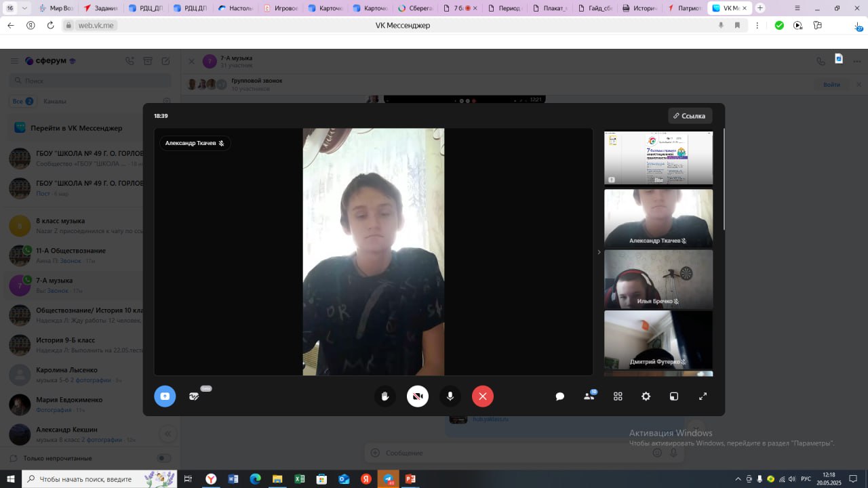
Task: Open the Windows Start menu
Action: click(x=11, y=479)
